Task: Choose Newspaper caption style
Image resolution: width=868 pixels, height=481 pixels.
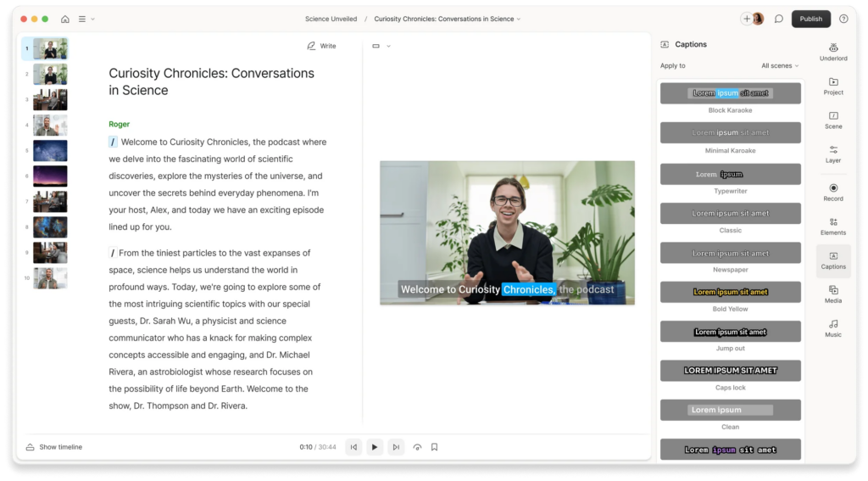Action: click(730, 253)
